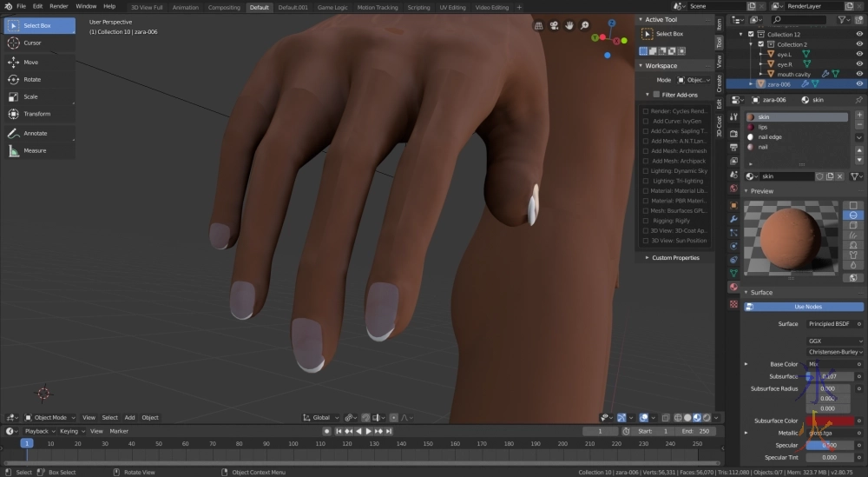The height and width of the screenshot is (477, 868).
Task: Switch to the UV Editing workspace tab
Action: click(450, 7)
